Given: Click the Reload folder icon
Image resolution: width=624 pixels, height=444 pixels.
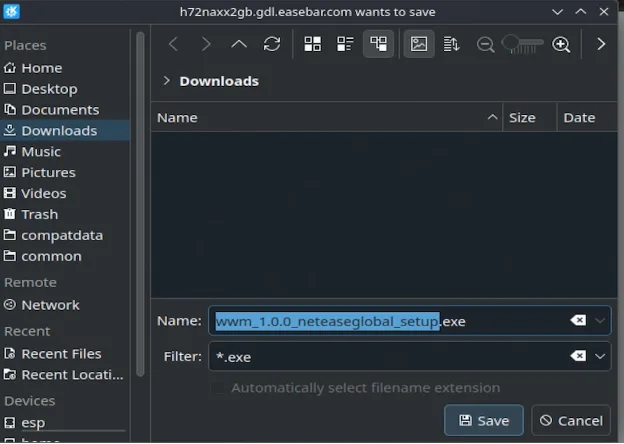Looking at the screenshot, I should pos(271,44).
